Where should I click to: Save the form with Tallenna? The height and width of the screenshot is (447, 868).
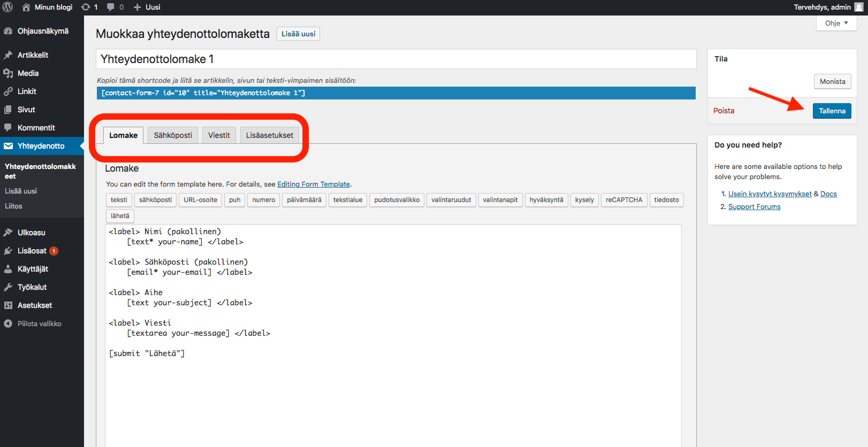(832, 111)
